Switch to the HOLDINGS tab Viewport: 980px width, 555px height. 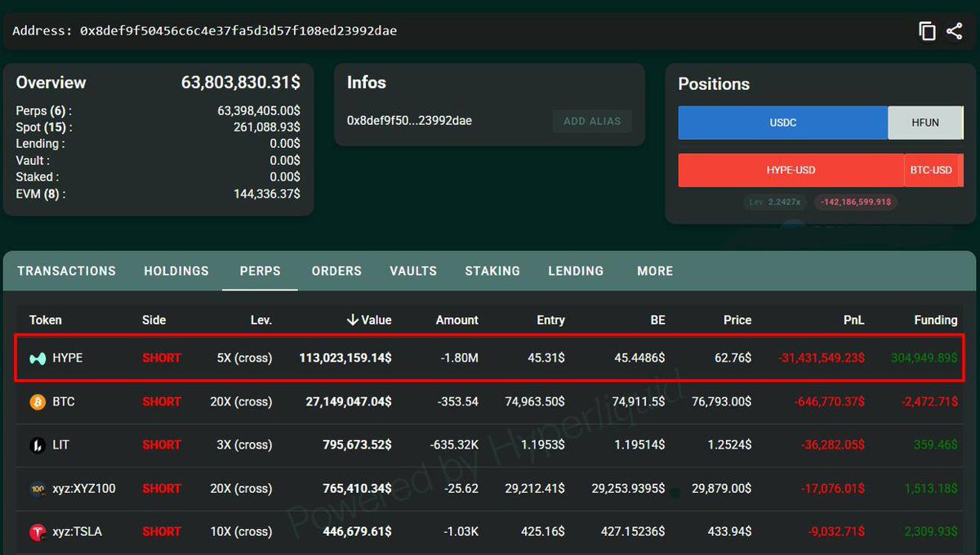pos(176,271)
